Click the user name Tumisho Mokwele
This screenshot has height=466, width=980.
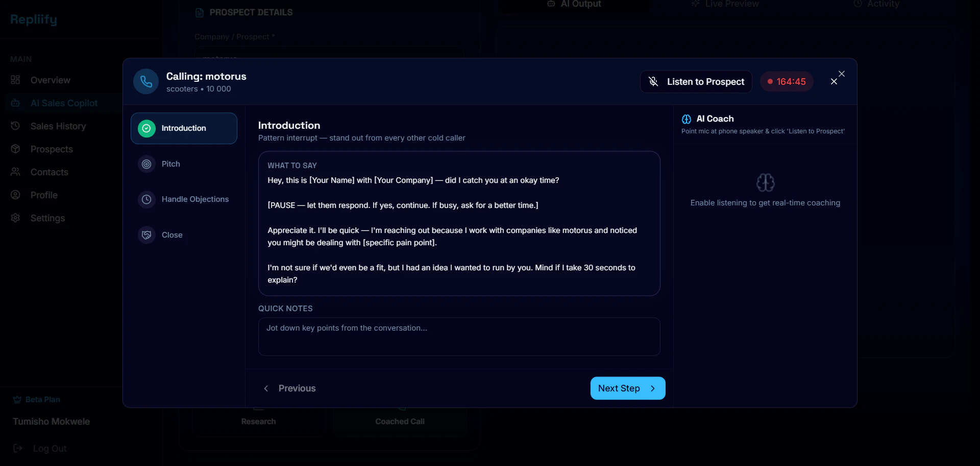click(x=51, y=422)
